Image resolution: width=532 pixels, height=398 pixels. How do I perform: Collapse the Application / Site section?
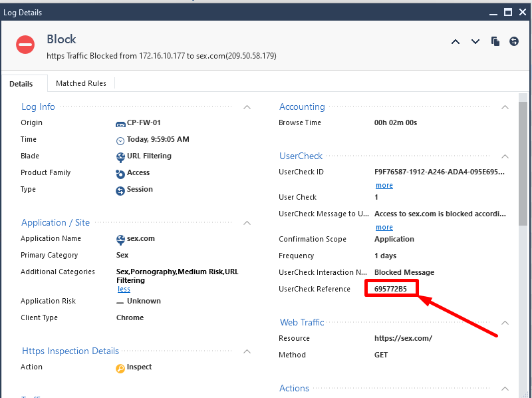pyautogui.click(x=247, y=222)
